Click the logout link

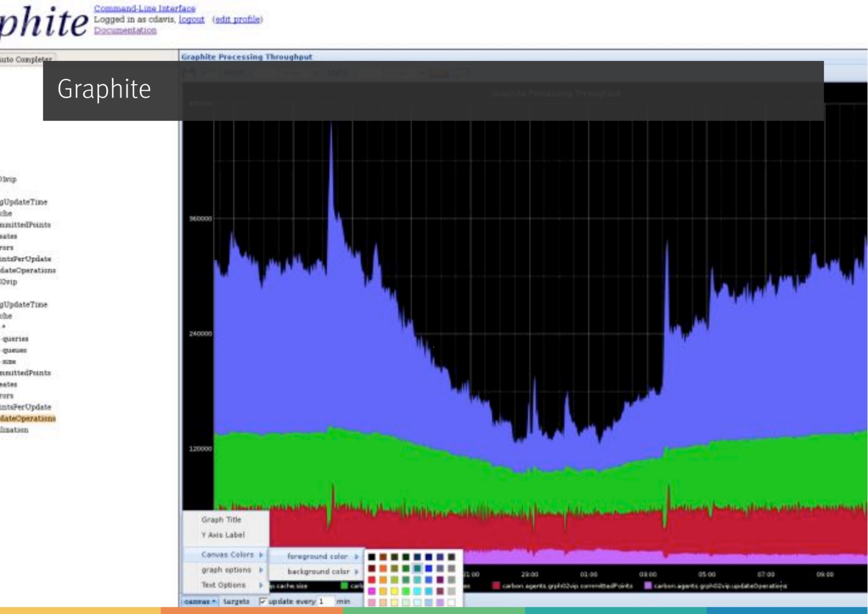(192, 20)
